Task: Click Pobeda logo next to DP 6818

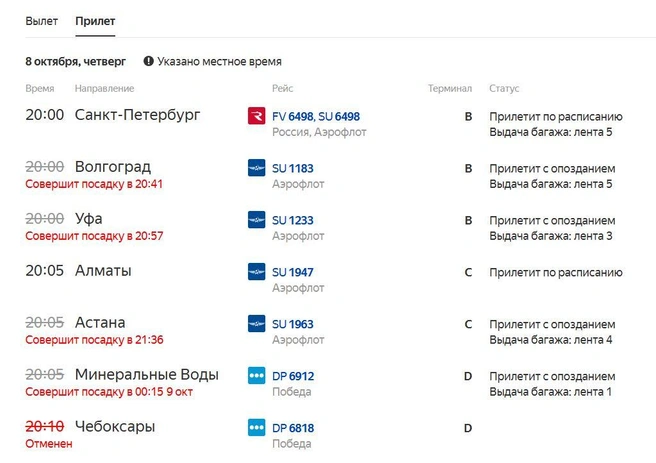Action: (x=256, y=427)
